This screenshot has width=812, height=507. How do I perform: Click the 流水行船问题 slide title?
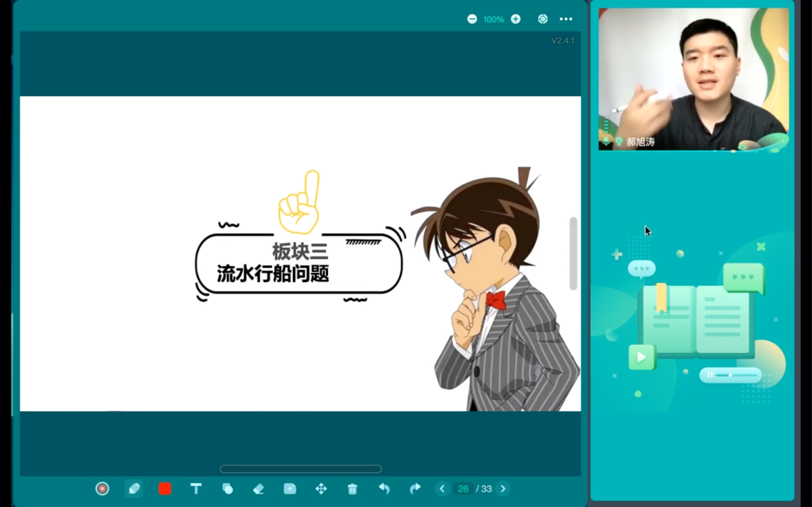273,274
